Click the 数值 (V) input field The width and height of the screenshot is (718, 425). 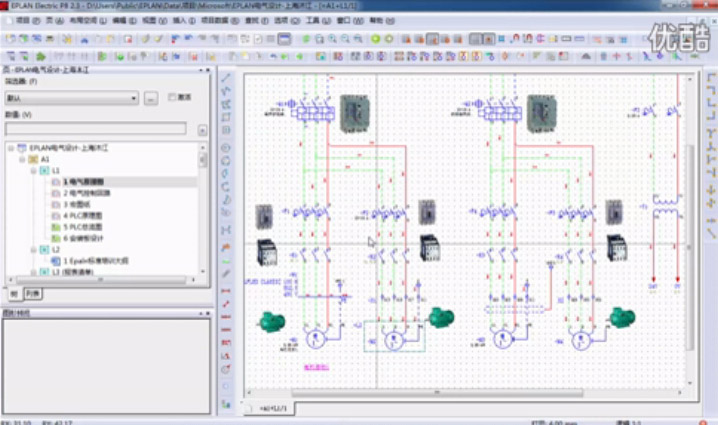[96, 129]
